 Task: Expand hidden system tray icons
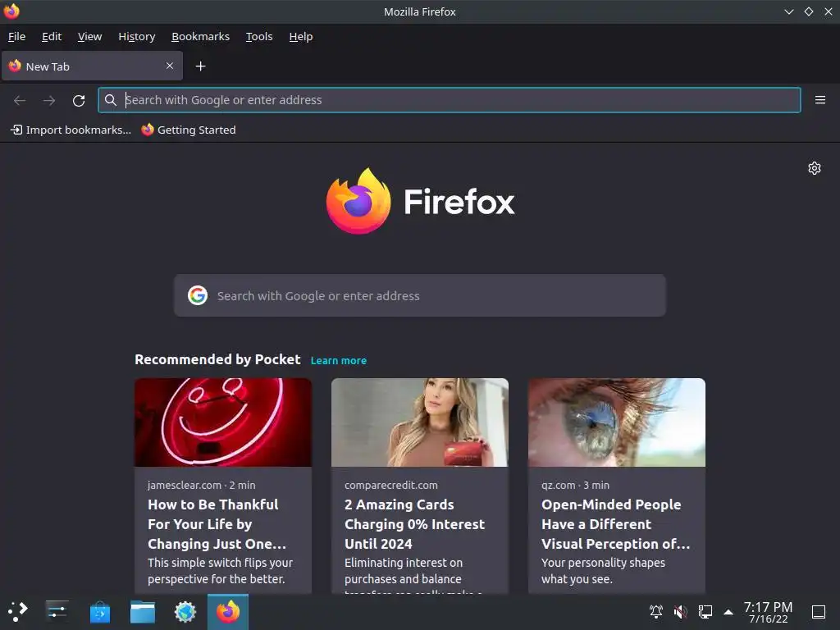[x=728, y=612]
